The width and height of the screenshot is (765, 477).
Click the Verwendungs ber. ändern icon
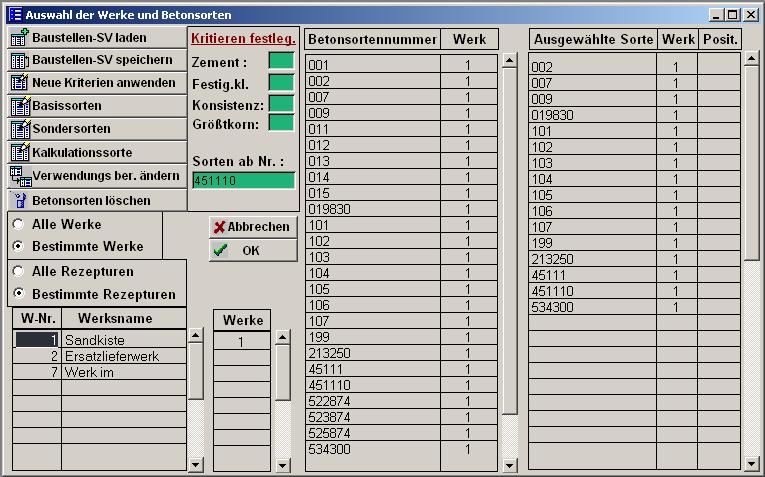pyautogui.click(x=19, y=176)
